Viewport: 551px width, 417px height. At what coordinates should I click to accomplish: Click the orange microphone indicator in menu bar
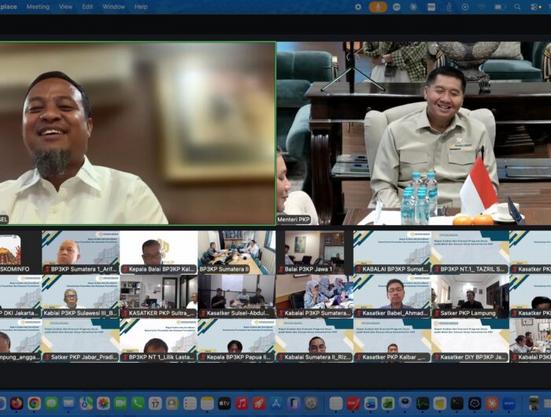(378, 7)
